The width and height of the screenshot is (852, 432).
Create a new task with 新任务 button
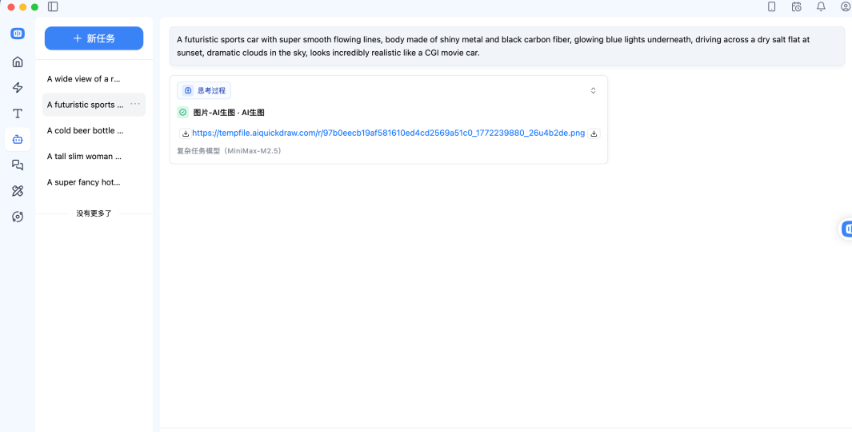(x=94, y=38)
